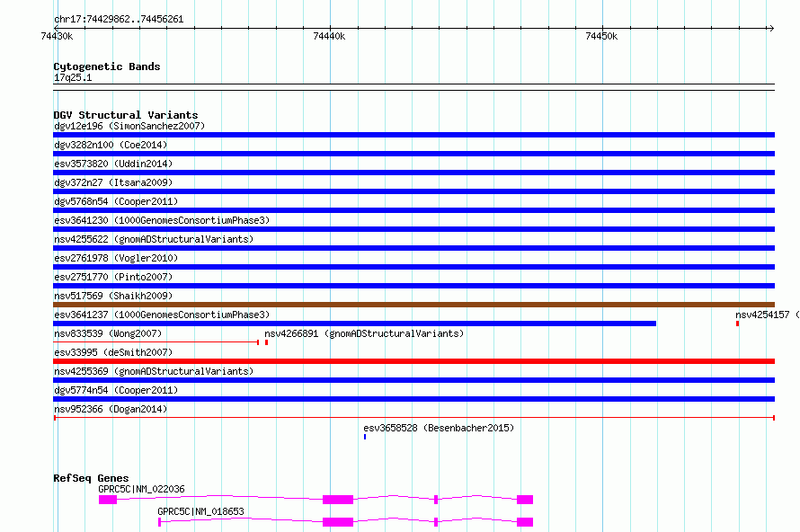Click the widest magenta exon of NM_018653
This screenshot has height=532, width=800.
tap(338, 522)
